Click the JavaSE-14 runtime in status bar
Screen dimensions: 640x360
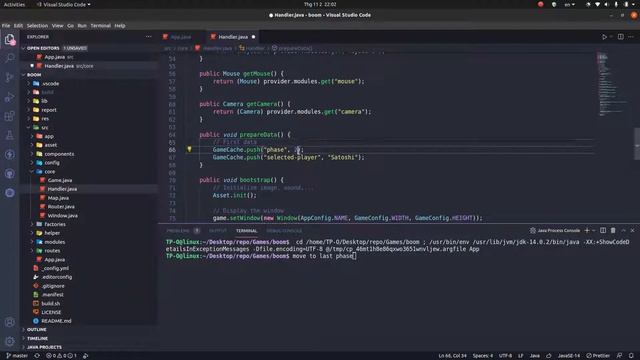[569, 356]
